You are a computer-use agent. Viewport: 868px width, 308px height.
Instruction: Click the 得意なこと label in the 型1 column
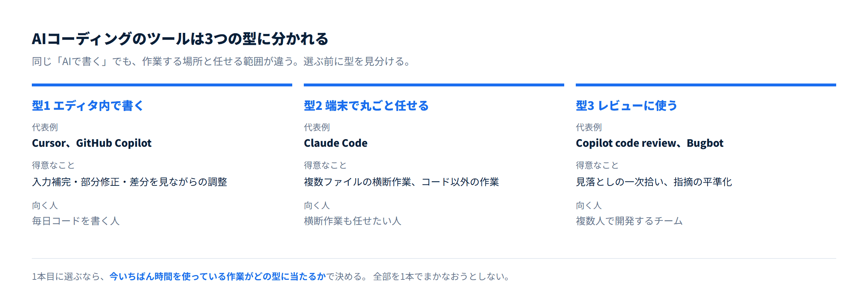tap(53, 165)
